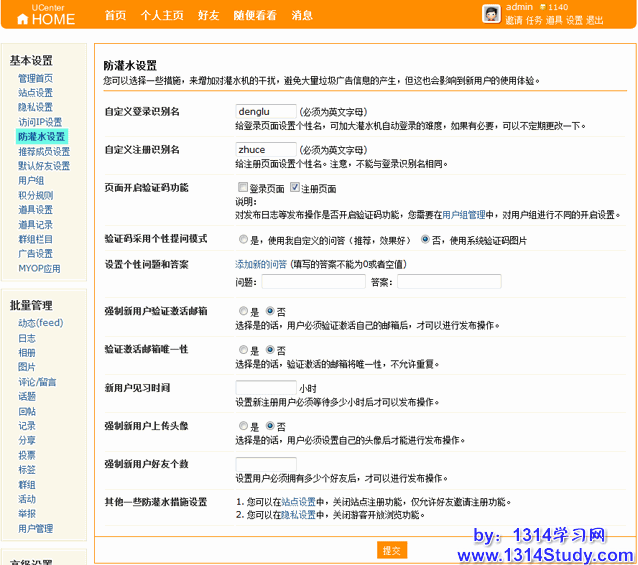
Task: Open the 个人主页 top navigation item
Action: (x=161, y=15)
